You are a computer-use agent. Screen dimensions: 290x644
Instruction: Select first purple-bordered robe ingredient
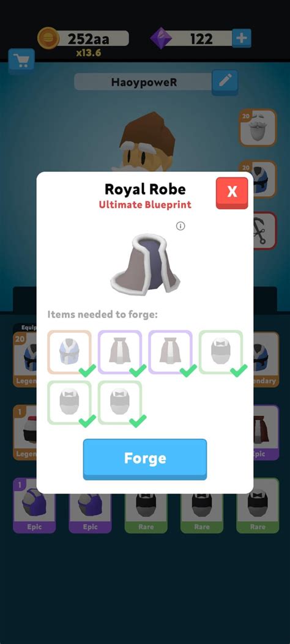coord(120,352)
